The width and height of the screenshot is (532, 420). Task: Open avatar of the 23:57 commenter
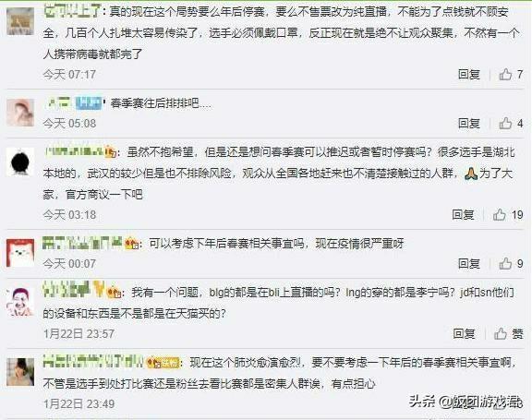(x=20, y=302)
